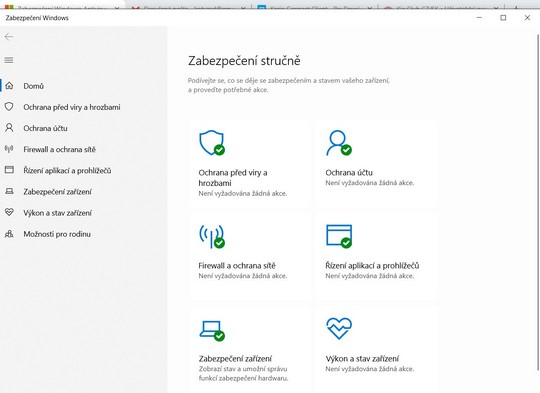Click the app window icon in sidebar

click(x=9, y=170)
